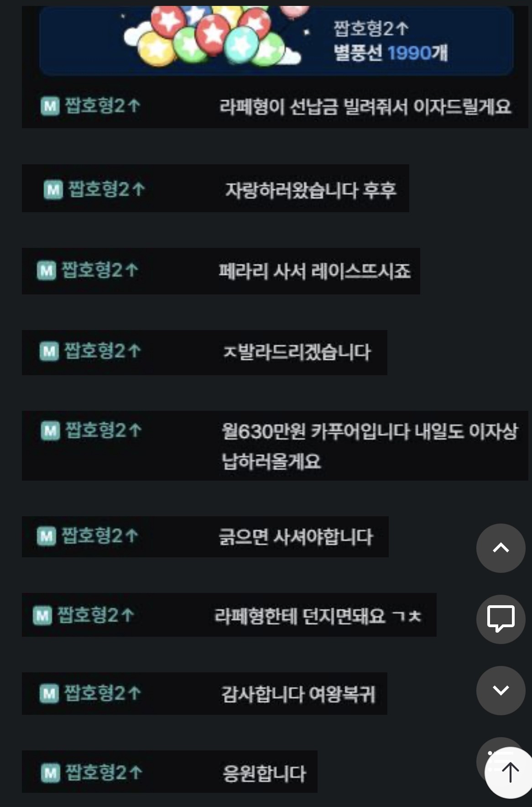The height and width of the screenshot is (807, 532).
Task: Click the M badge beside 페라리 사서 message
Action: [x=47, y=271]
